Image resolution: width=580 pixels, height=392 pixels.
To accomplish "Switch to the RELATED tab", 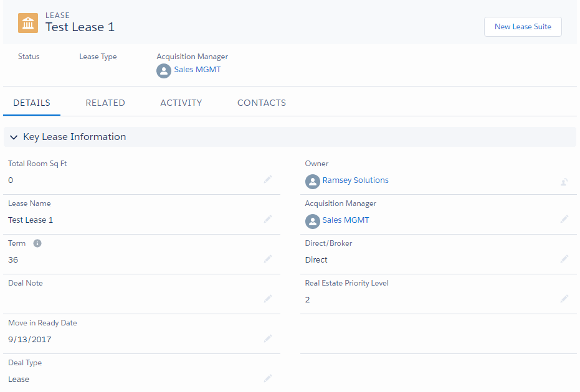I will (x=105, y=103).
